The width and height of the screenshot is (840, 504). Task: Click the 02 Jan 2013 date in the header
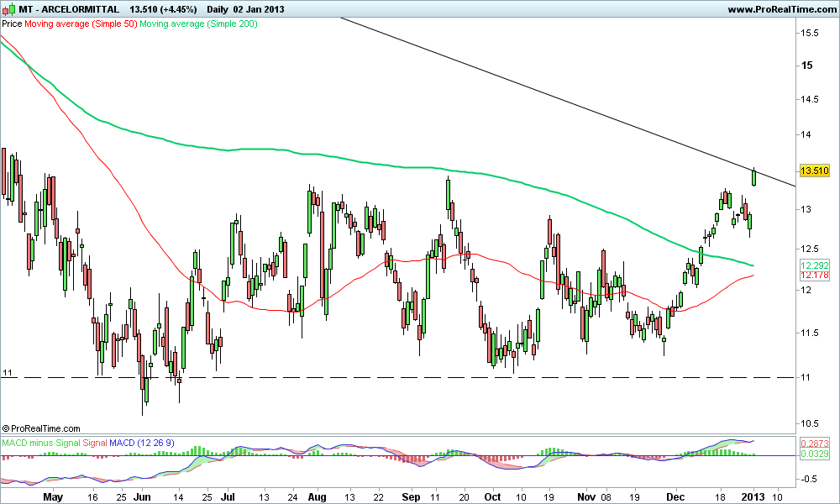258,9
